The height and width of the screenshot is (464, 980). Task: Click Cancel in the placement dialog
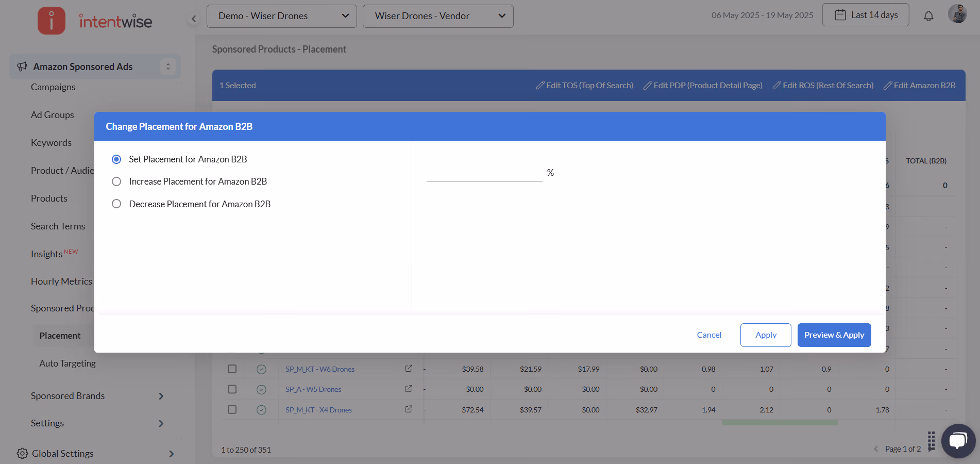pyautogui.click(x=709, y=335)
